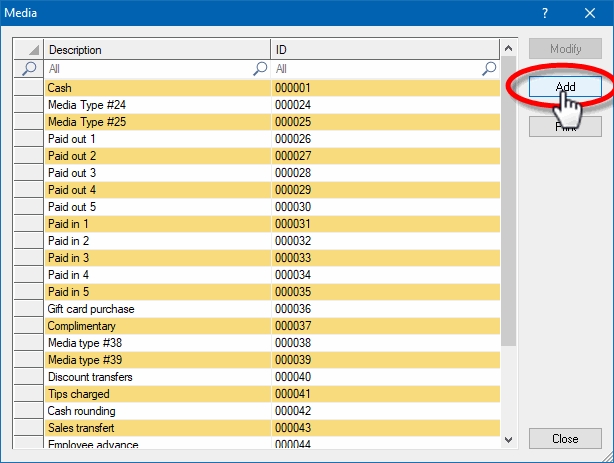Image resolution: width=614 pixels, height=463 pixels.
Task: Select the Cash rounding row
Action: pyautogui.click(x=157, y=411)
